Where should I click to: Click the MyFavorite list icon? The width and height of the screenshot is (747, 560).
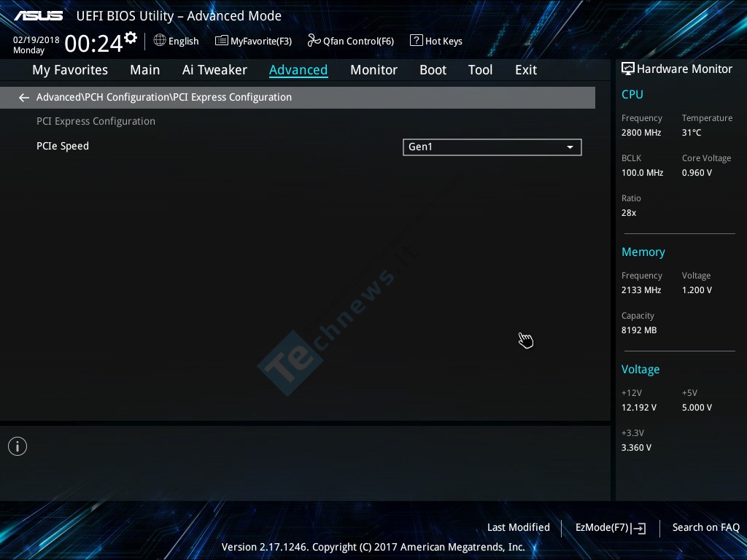point(222,41)
